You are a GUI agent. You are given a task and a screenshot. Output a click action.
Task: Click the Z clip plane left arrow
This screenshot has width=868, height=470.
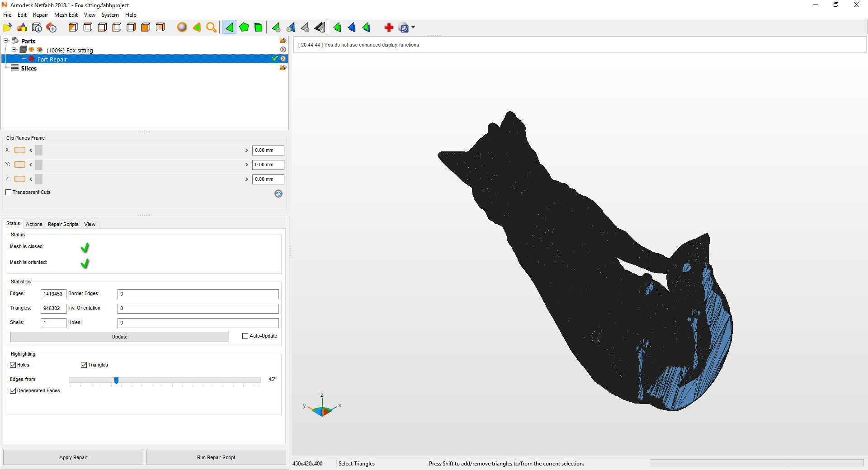click(31, 179)
